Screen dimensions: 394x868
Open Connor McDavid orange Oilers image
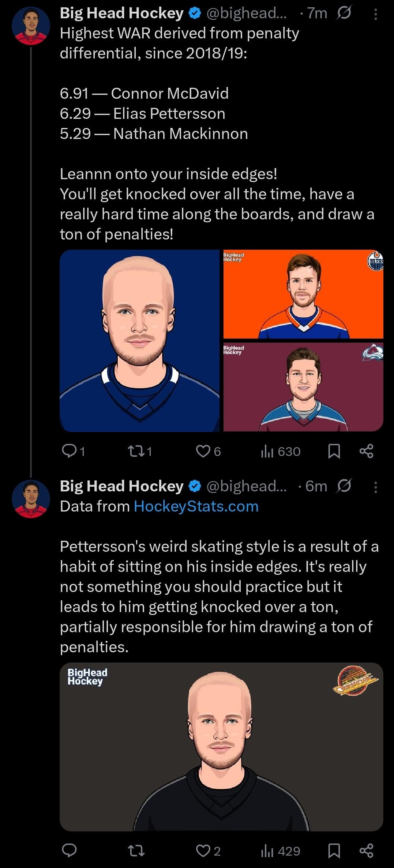point(303,294)
